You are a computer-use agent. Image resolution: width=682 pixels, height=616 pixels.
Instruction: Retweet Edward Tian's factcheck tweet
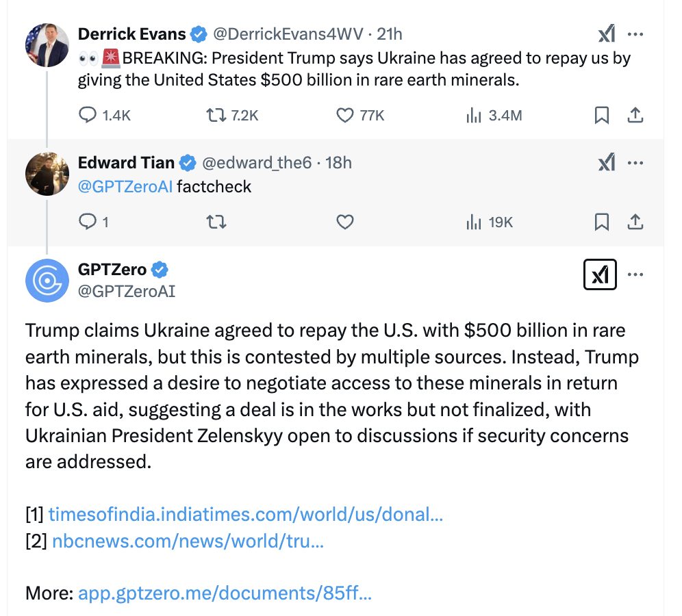click(x=216, y=222)
